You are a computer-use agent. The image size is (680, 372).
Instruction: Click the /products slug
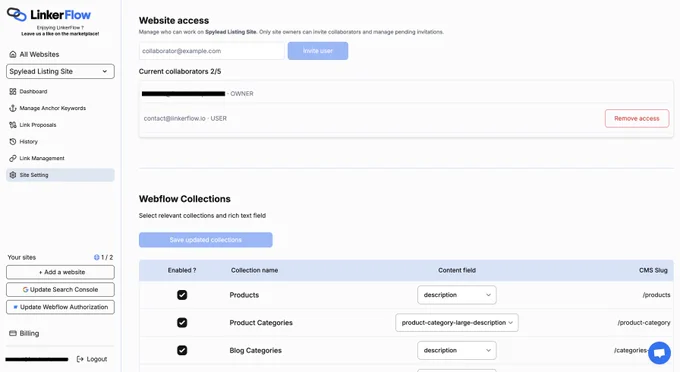pyautogui.click(x=656, y=295)
